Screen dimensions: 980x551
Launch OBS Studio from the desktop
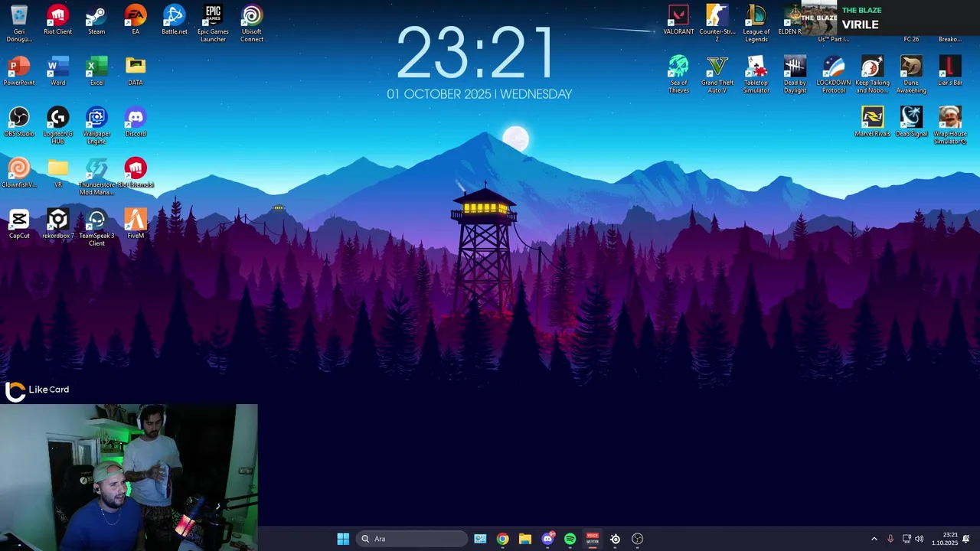click(19, 122)
